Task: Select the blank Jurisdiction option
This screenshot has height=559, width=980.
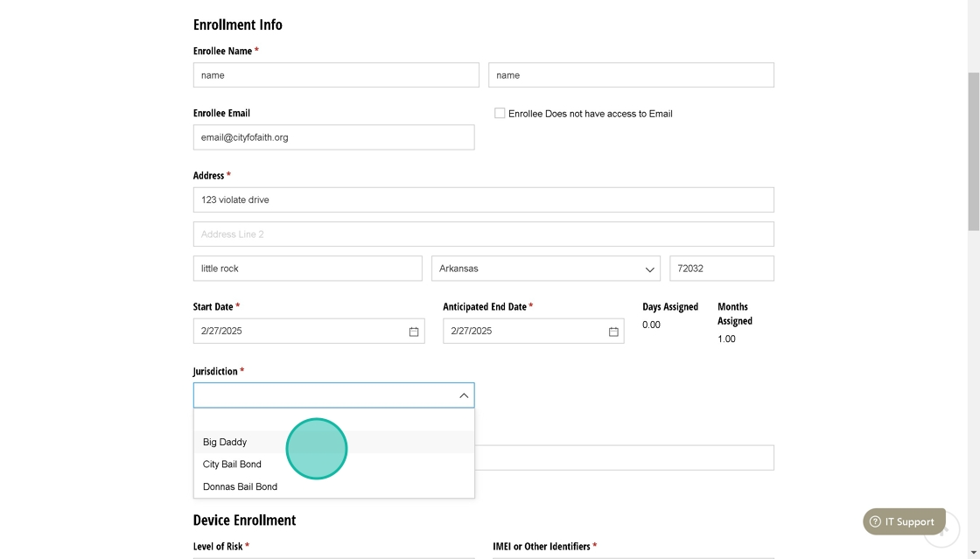Action: coord(333,420)
